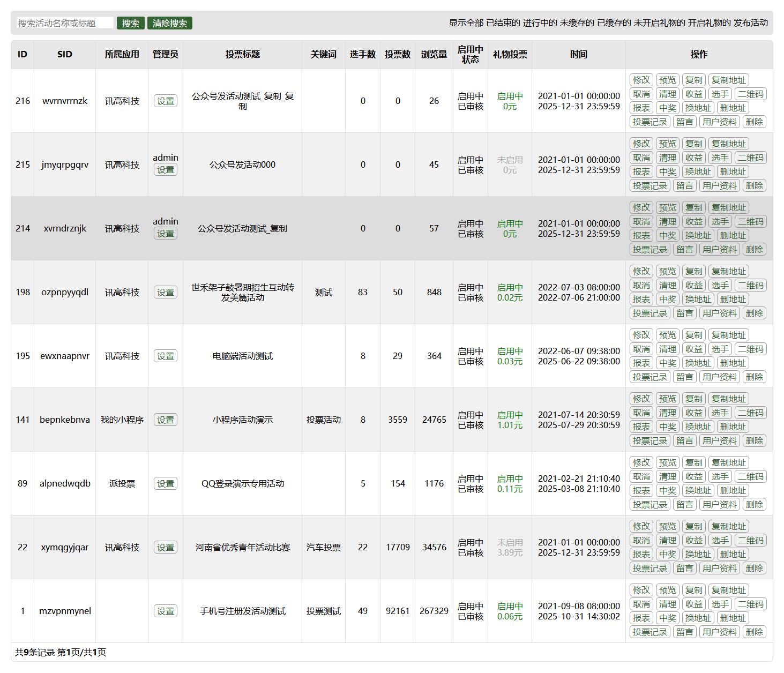This screenshot has height=673, width=784.
Task: Click 修改 for 手机号注册发活动测试 row
Action: click(641, 590)
